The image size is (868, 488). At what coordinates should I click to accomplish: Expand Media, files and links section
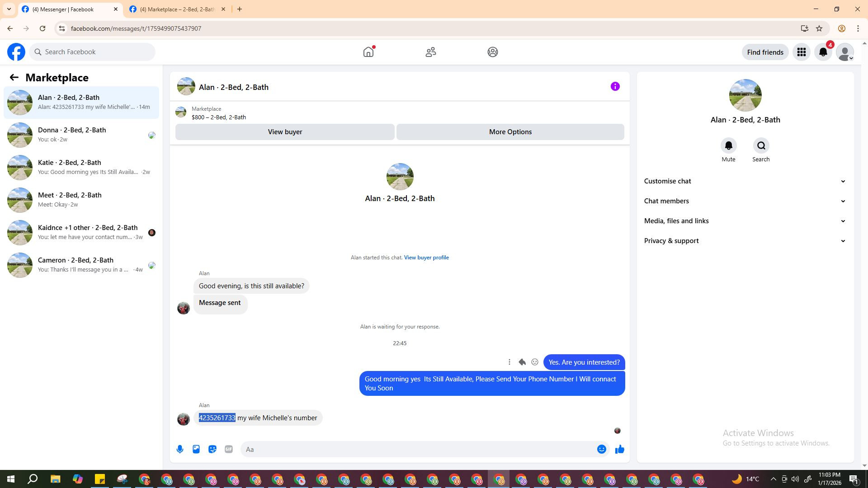tap(745, 221)
